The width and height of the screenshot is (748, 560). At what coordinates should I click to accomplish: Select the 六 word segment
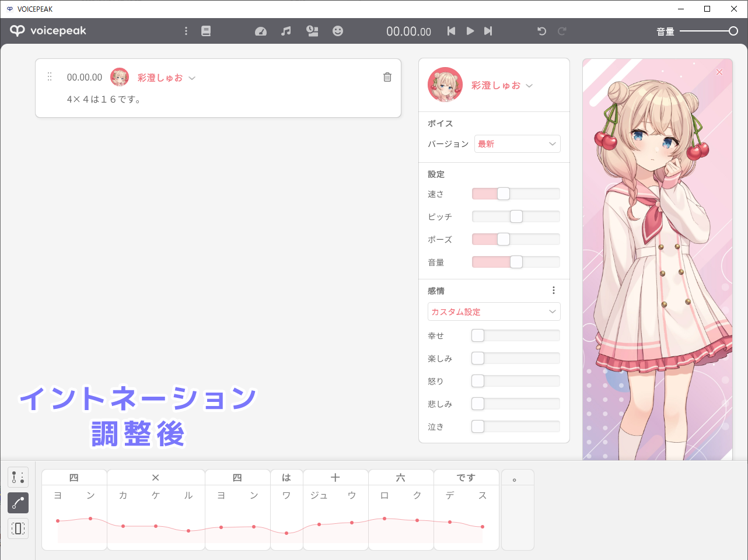click(401, 477)
